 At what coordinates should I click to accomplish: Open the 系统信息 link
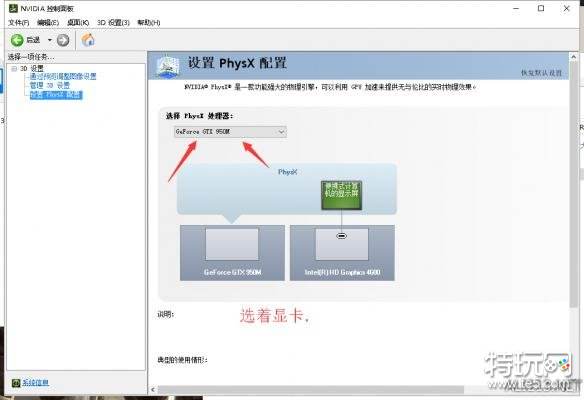click(x=35, y=383)
